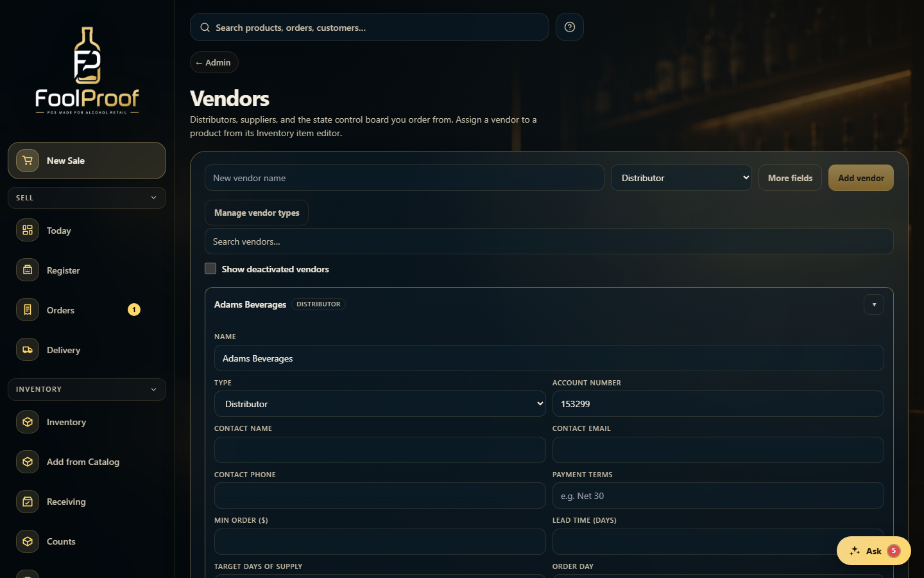This screenshot has width=924, height=578.
Task: Open the Counts icon
Action: [28, 541]
